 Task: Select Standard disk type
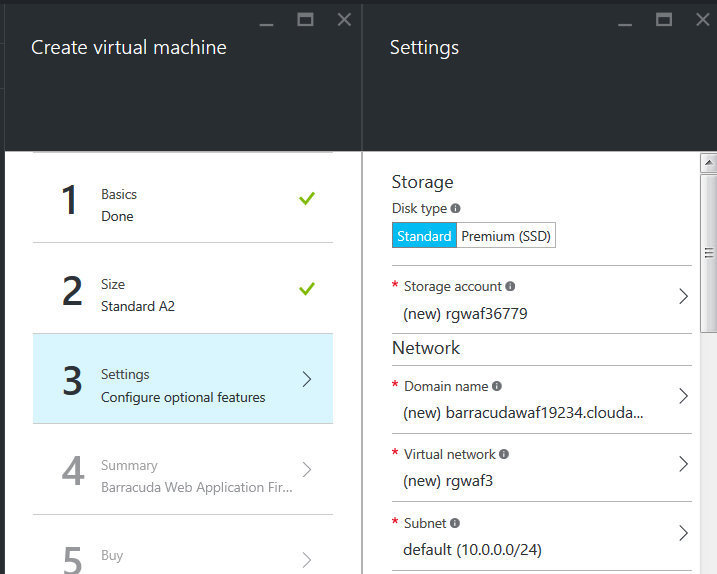tap(424, 236)
